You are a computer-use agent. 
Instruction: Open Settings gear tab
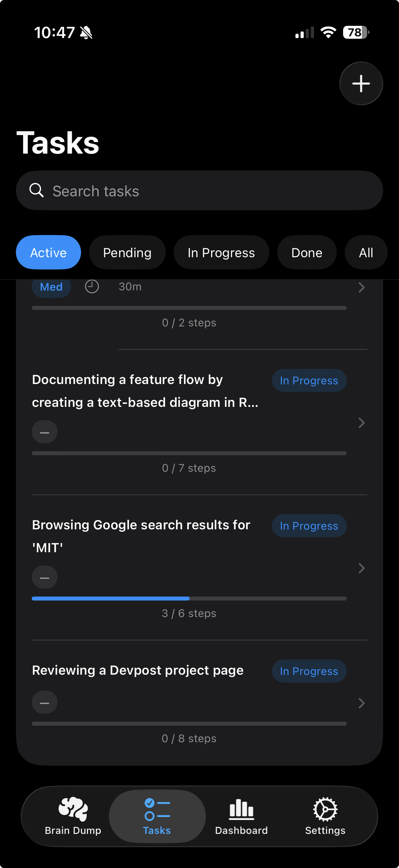325,816
